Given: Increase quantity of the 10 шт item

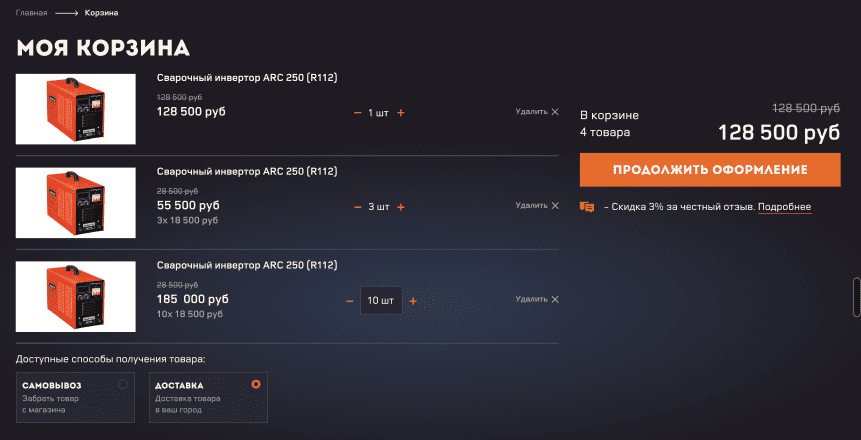Looking at the screenshot, I should point(413,300).
